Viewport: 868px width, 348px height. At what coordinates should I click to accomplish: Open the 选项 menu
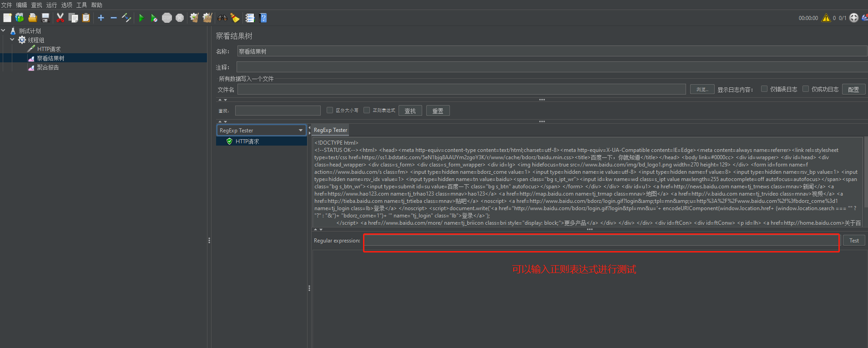(66, 5)
